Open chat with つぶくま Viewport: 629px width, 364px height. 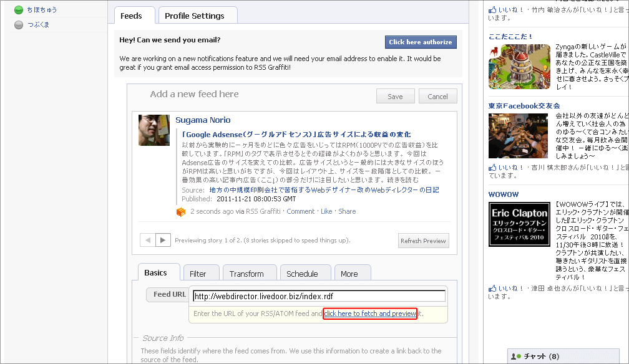click(x=38, y=25)
